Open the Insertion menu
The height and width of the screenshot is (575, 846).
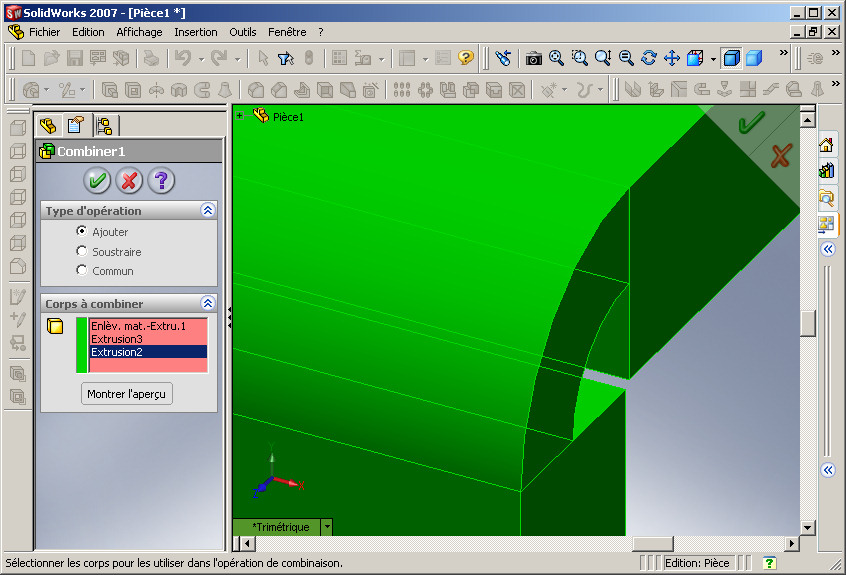(196, 32)
